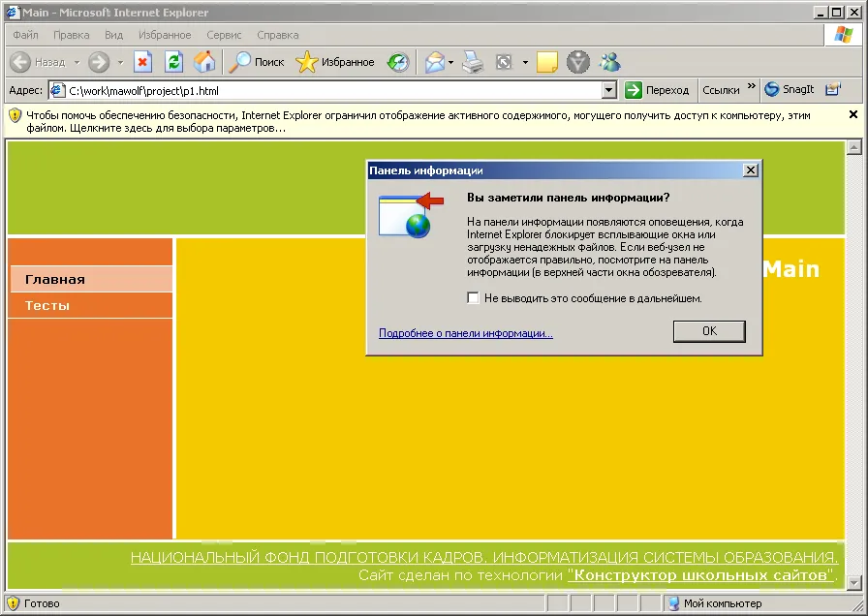Select Тесты in the site sidebar
Image resolution: width=868 pixels, height=616 pixels.
[91, 305]
